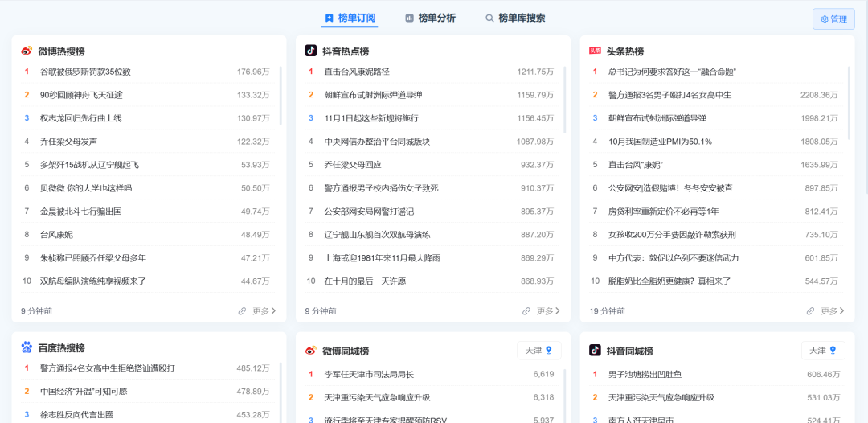Click the Weibo logo icon beside 微博热搜榜
This screenshot has height=423, width=868.
27,51
